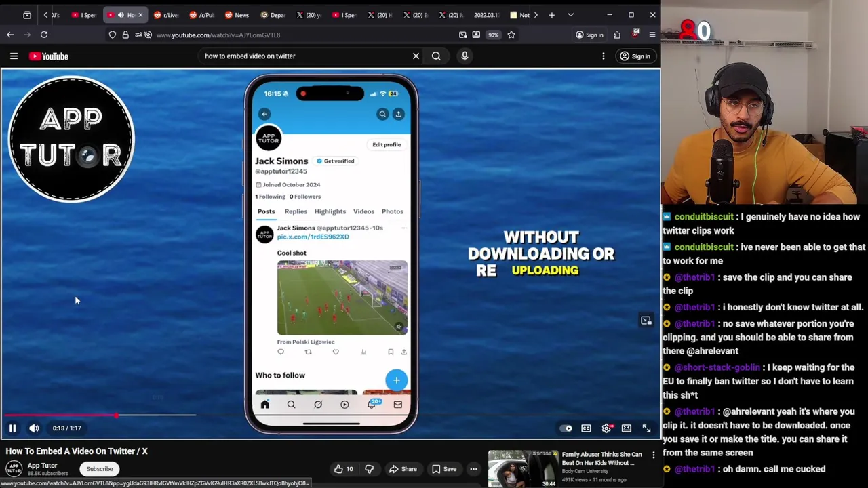Image resolution: width=868 pixels, height=488 pixels.
Task: Click the picture-in-picture icon in address bar
Action: coord(462,35)
